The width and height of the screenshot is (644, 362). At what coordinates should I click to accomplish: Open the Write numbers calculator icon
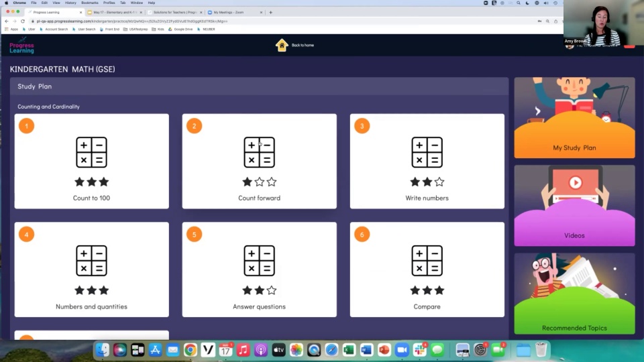pos(427,152)
